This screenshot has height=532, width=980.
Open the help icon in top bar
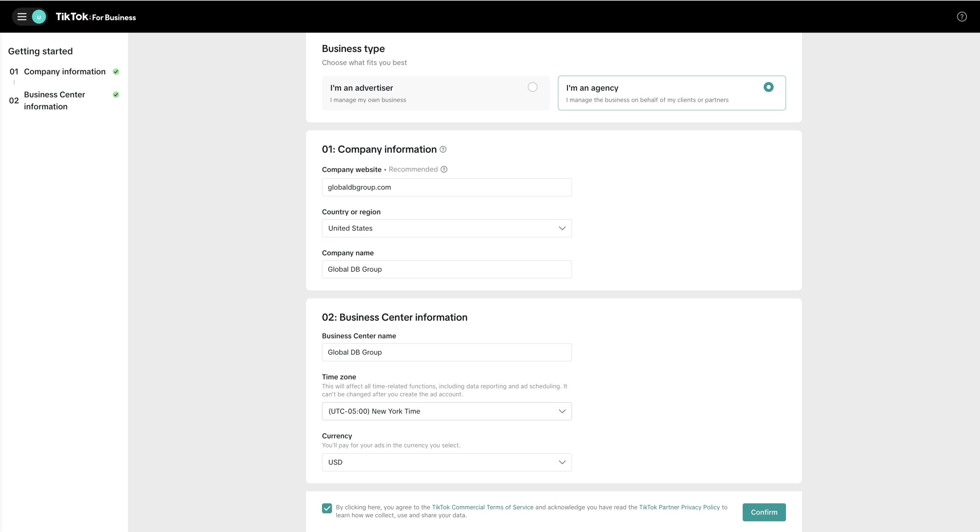click(962, 17)
